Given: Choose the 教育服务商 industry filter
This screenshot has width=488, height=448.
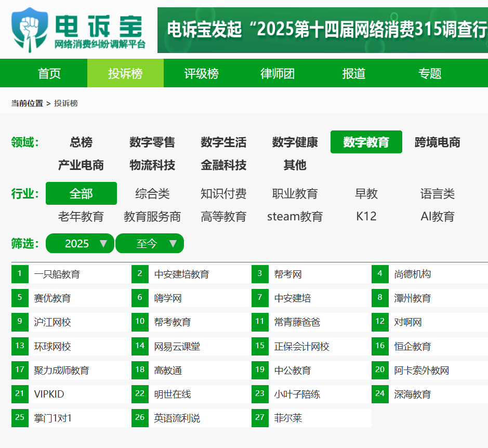Looking at the screenshot, I should point(152,216).
